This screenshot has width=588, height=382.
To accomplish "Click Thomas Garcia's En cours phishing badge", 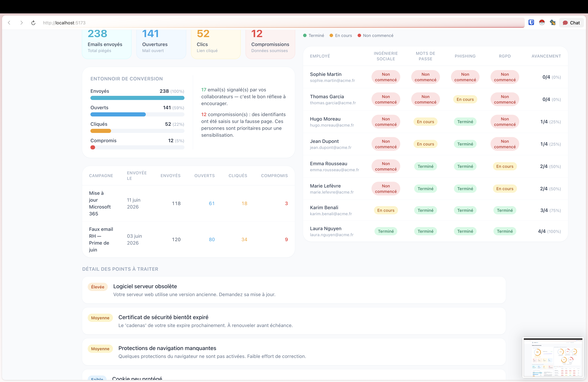I will 465,99.
